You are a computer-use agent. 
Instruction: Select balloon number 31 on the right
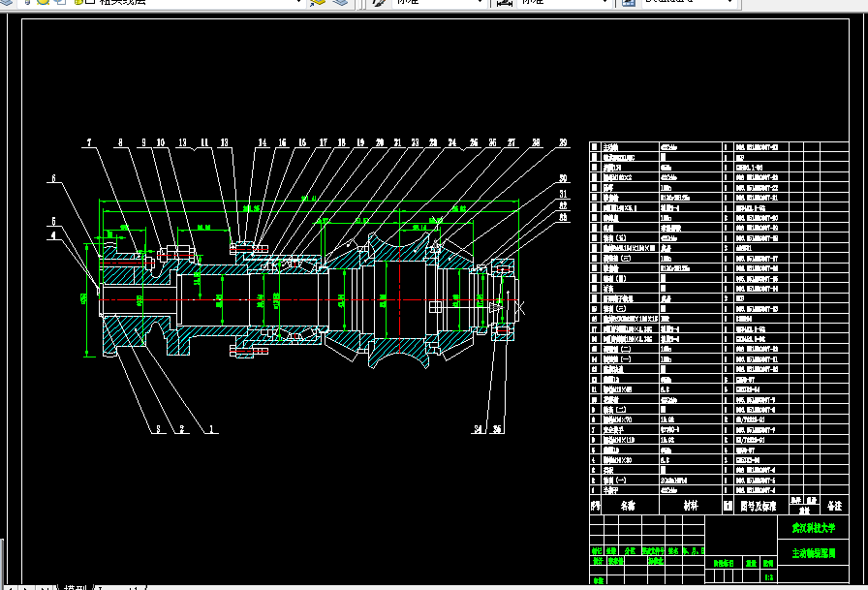563,194
